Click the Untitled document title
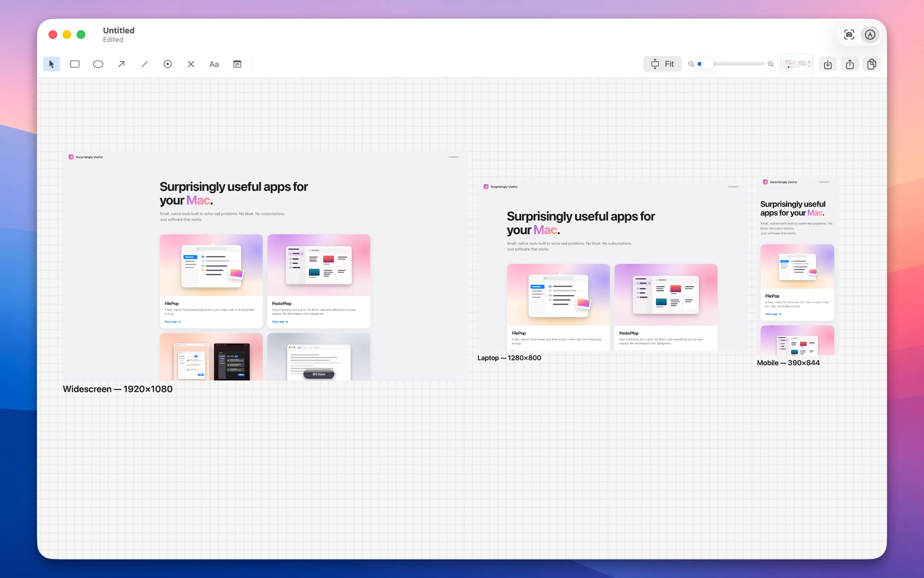 (x=119, y=30)
